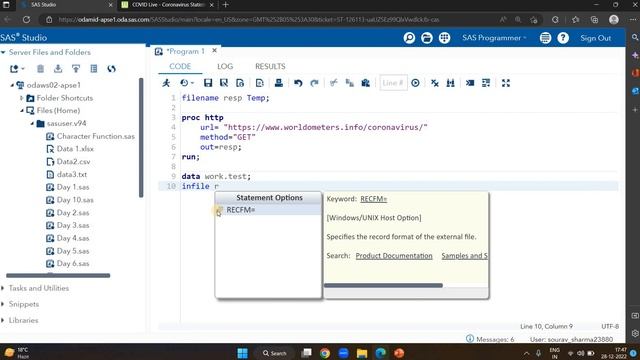Click Sign Out
640x360 pixels.
596,38
